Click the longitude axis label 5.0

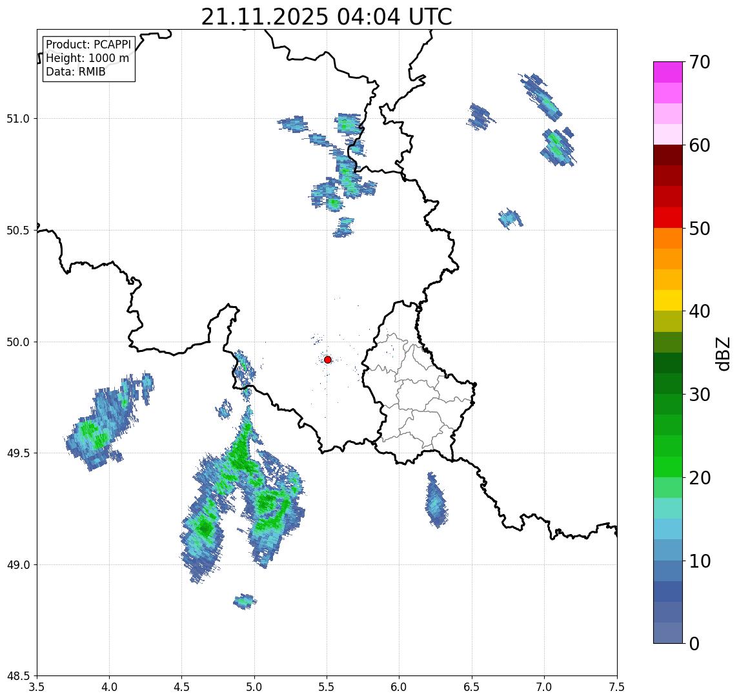[x=254, y=687]
